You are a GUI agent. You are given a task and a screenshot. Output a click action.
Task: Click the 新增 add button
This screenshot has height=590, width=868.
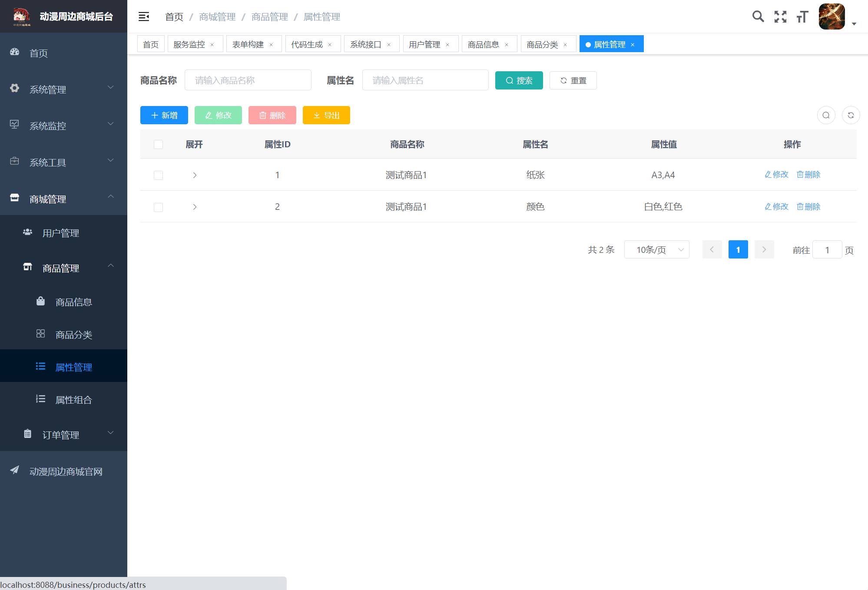pyautogui.click(x=164, y=115)
